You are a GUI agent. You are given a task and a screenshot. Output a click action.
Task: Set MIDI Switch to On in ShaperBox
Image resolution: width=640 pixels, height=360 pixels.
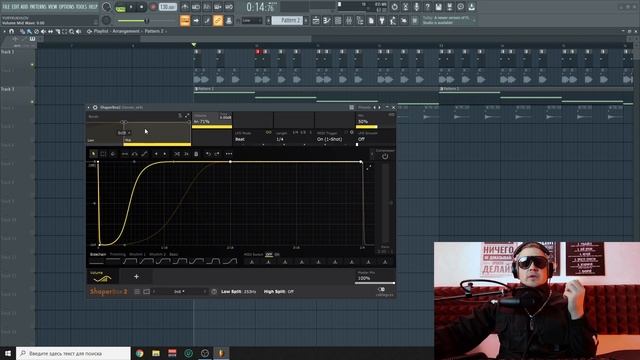click(278, 254)
